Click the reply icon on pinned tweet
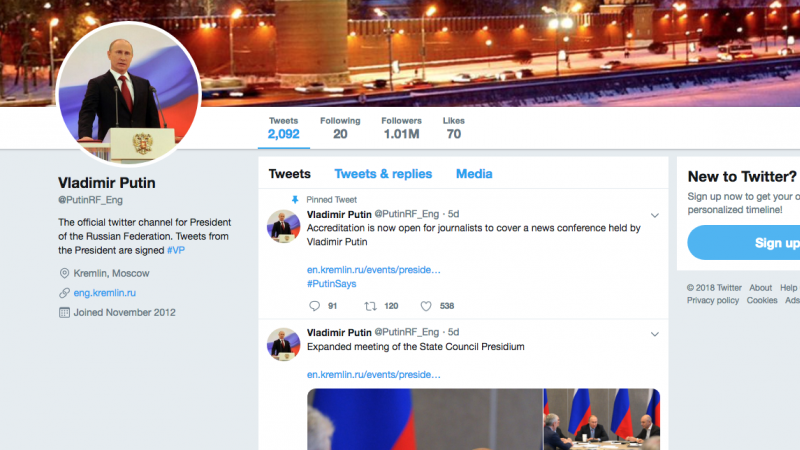This screenshot has width=800, height=450. tap(314, 306)
